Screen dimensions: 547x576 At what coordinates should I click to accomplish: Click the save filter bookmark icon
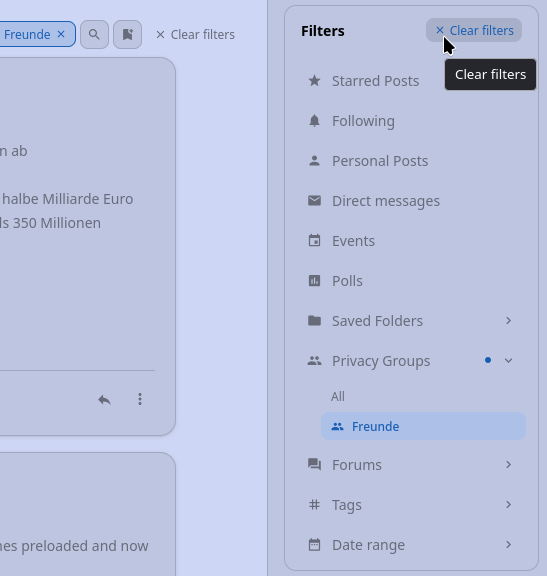127,35
